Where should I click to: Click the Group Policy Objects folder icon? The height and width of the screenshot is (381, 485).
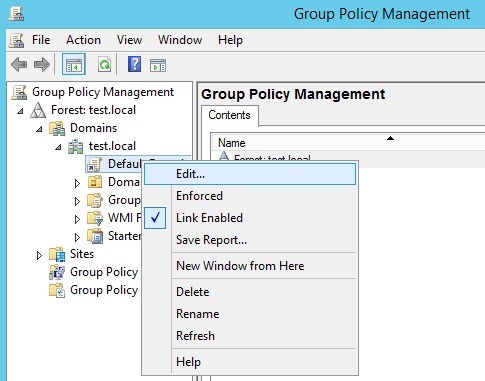(x=95, y=200)
